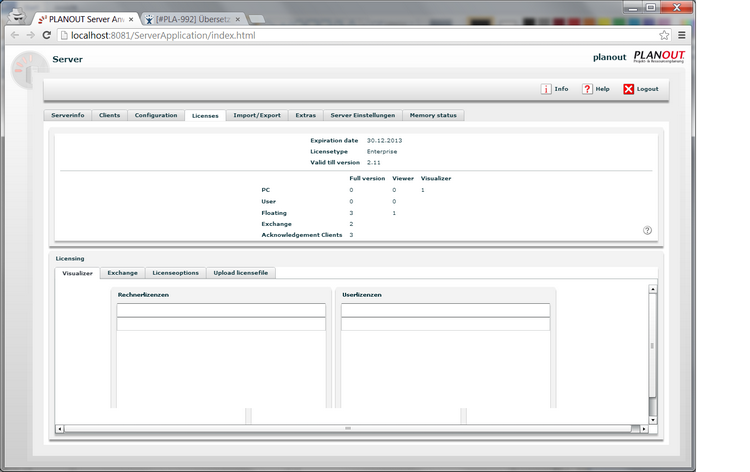Screen dimensions: 750x472
Task: Click the Viewer column header
Action: pyautogui.click(x=403, y=178)
